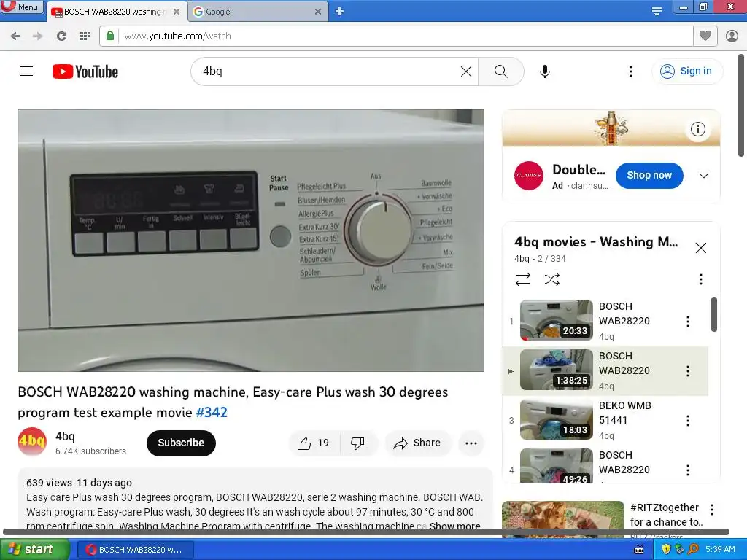Open ad info circle icon
The height and width of the screenshot is (560, 747).
click(x=698, y=129)
